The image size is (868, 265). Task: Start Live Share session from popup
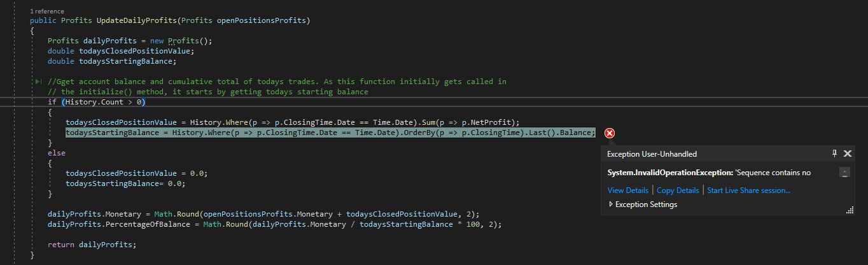pyautogui.click(x=748, y=190)
